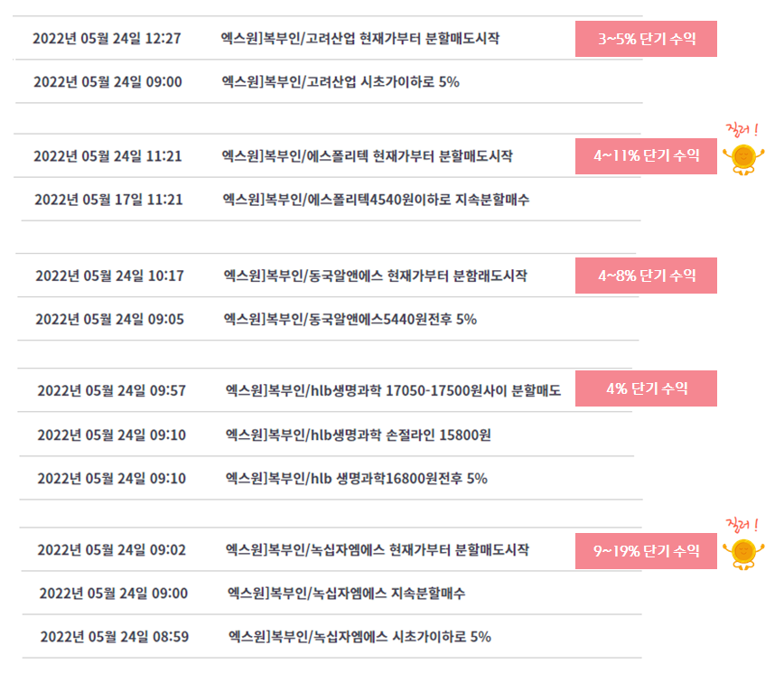Open the hlb생명과학 손절라인 15800원 entry

(x=358, y=435)
